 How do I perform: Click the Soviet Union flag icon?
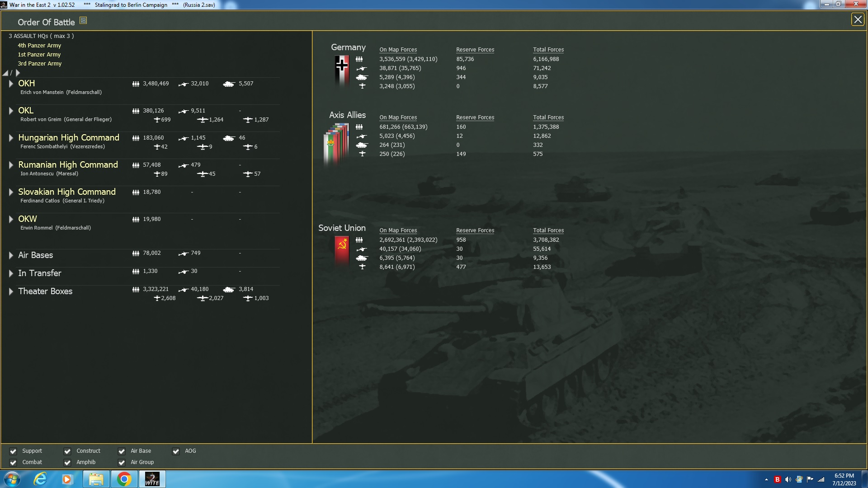coord(342,250)
